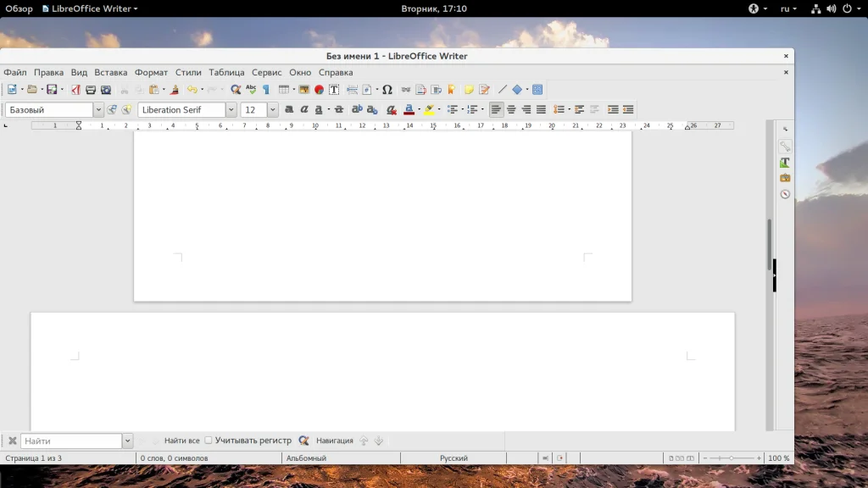868x488 pixels.
Task: Expand the paragraph style 'Базовый' dropdown
Action: pos(98,110)
